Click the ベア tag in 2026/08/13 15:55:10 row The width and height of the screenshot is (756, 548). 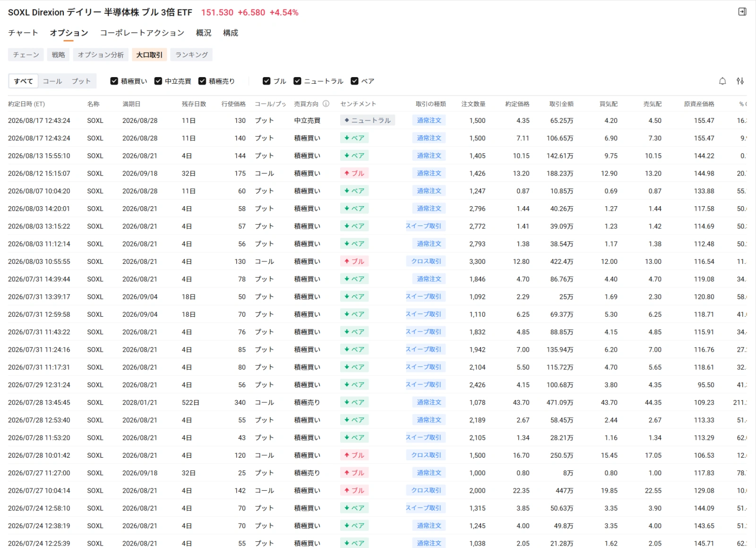[x=354, y=156]
